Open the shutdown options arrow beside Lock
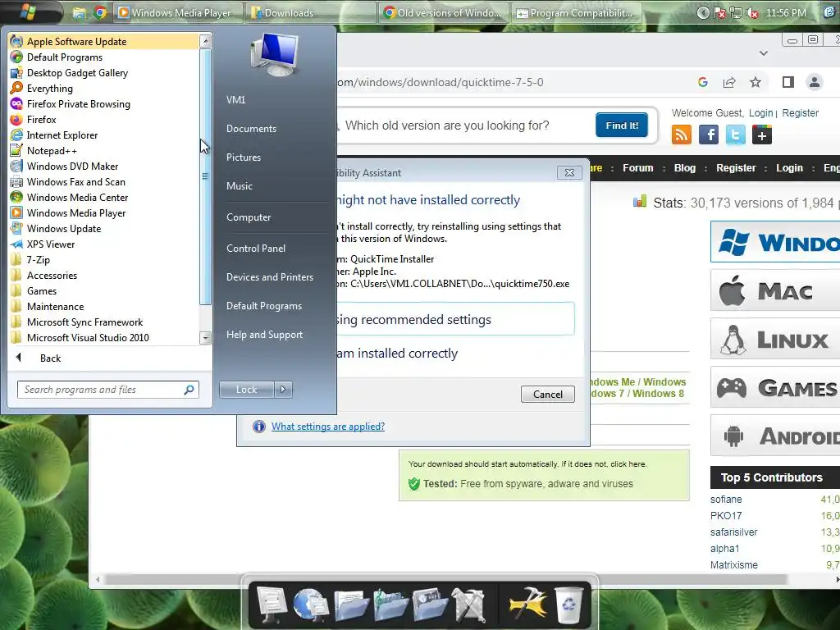Screen dimensions: 840x630 click(283, 390)
